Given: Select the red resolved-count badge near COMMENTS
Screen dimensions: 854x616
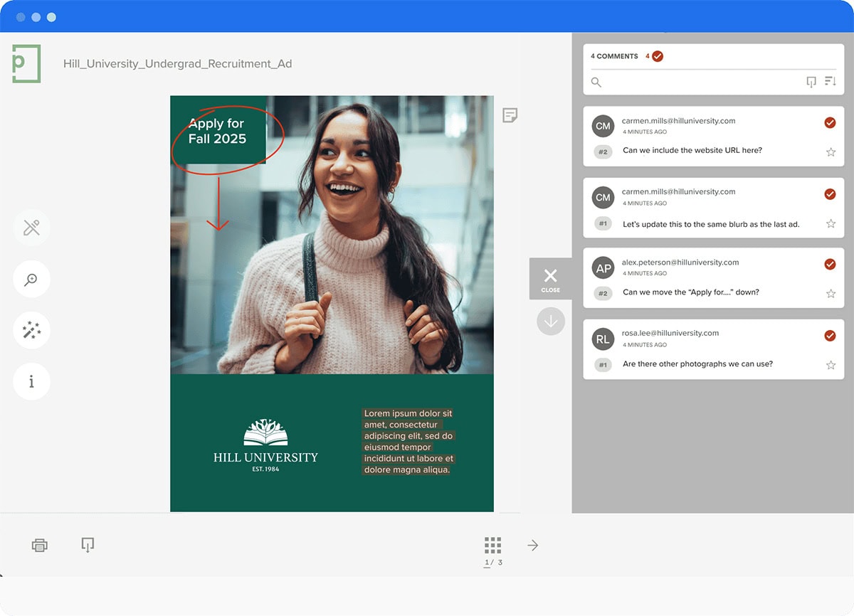Looking at the screenshot, I should point(656,55).
